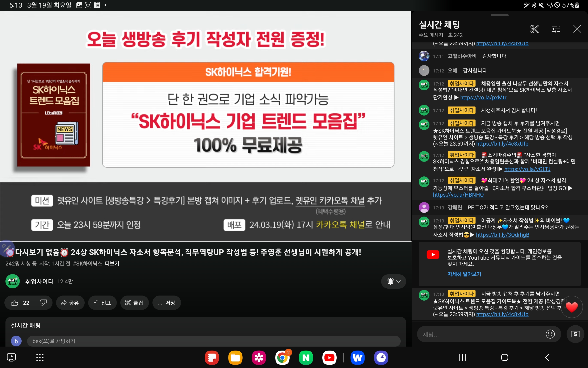Tap the 신고 report button
Screen dimensions: 588x368
click(102, 302)
